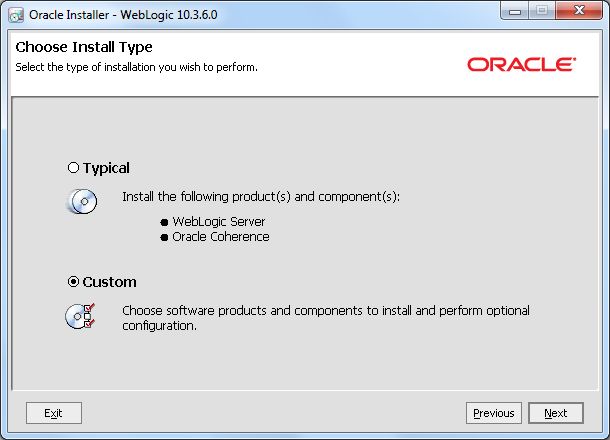The image size is (610, 440).
Task: Click the ORACLE logo
Action: click(521, 65)
